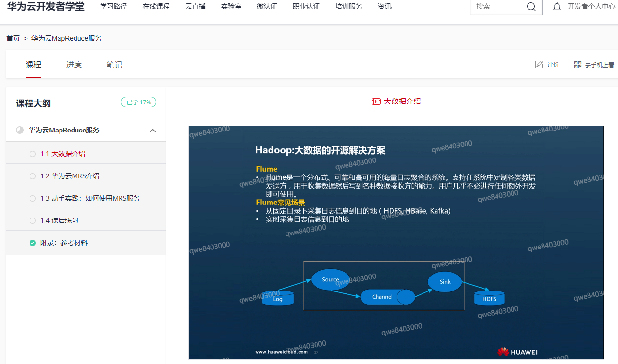This screenshot has height=364, width=618.
Task: Open 培训服务 in the top navigation
Action: pyautogui.click(x=349, y=7)
